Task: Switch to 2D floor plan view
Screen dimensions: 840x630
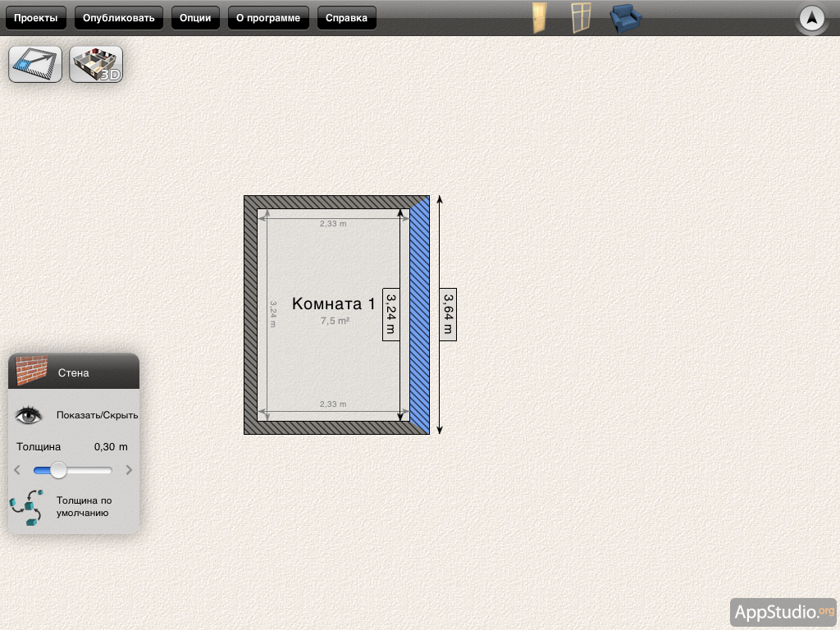Action: (35, 64)
